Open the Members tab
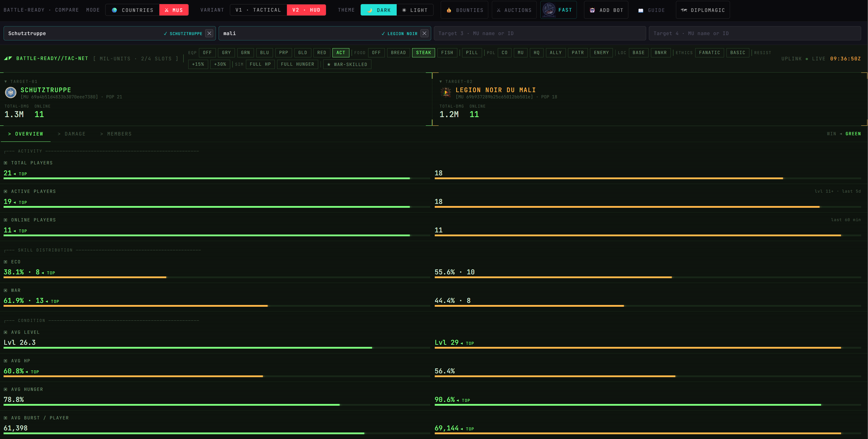 [116, 134]
